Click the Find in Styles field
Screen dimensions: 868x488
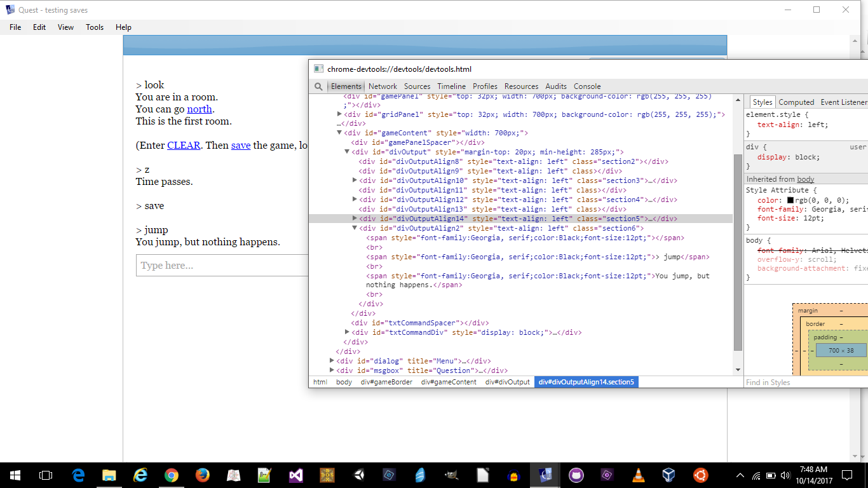pyautogui.click(x=806, y=383)
